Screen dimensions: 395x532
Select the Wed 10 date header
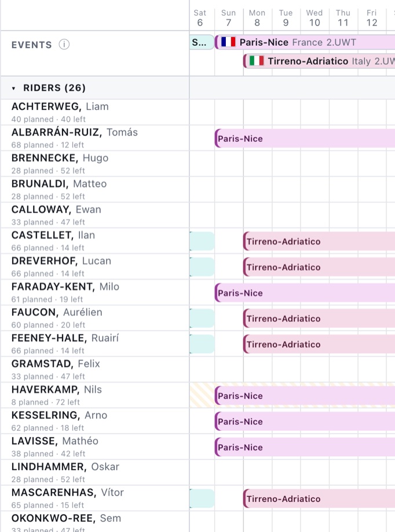(x=314, y=17)
